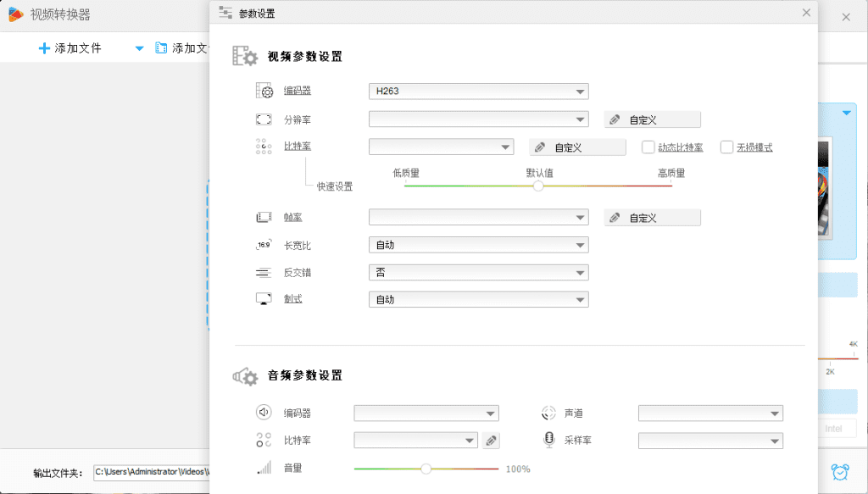Enable the 动态比特率 checkbox
Image resolution: width=868 pixels, height=494 pixels.
click(x=649, y=146)
